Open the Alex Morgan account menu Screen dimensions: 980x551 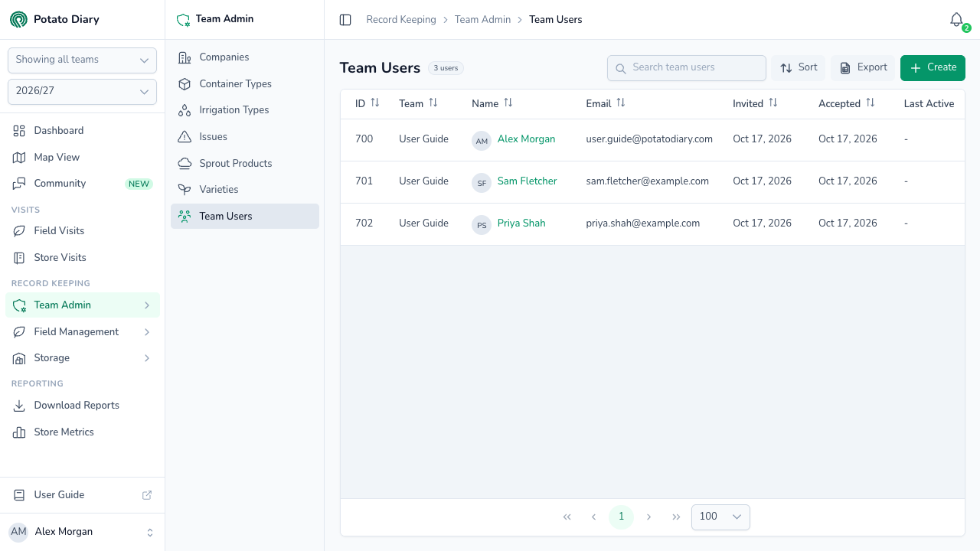(82, 532)
